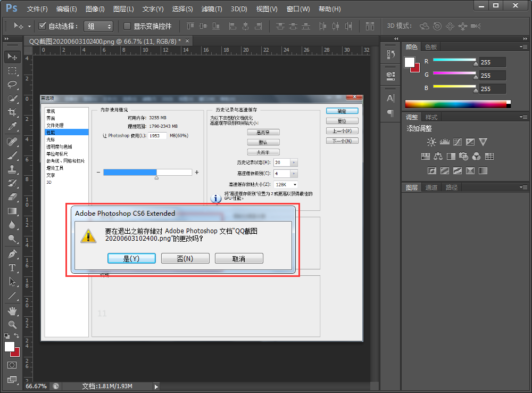This screenshot has height=393, width=532.
Task: Select the Move tool
Action: pyautogui.click(x=12, y=56)
